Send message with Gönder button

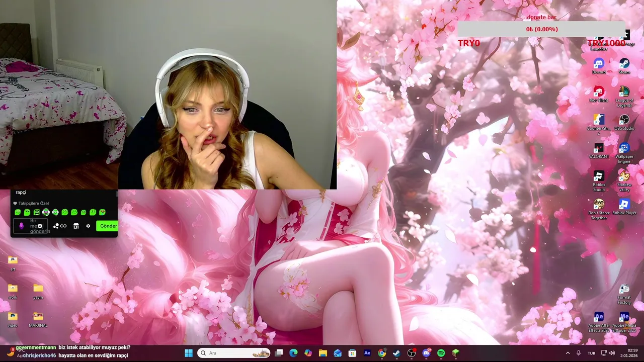(107, 226)
